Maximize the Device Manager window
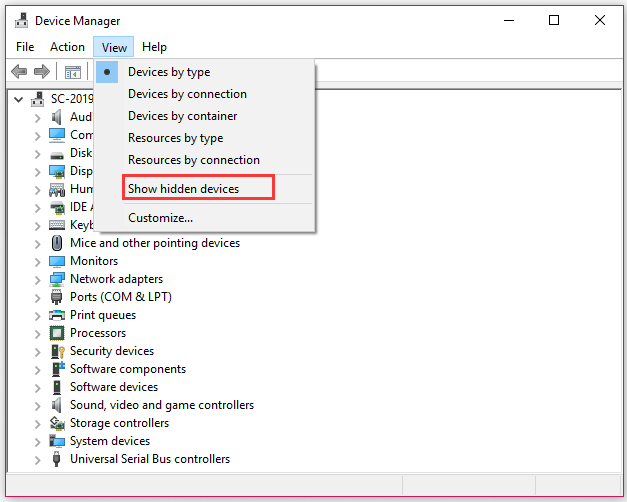 [x=554, y=20]
